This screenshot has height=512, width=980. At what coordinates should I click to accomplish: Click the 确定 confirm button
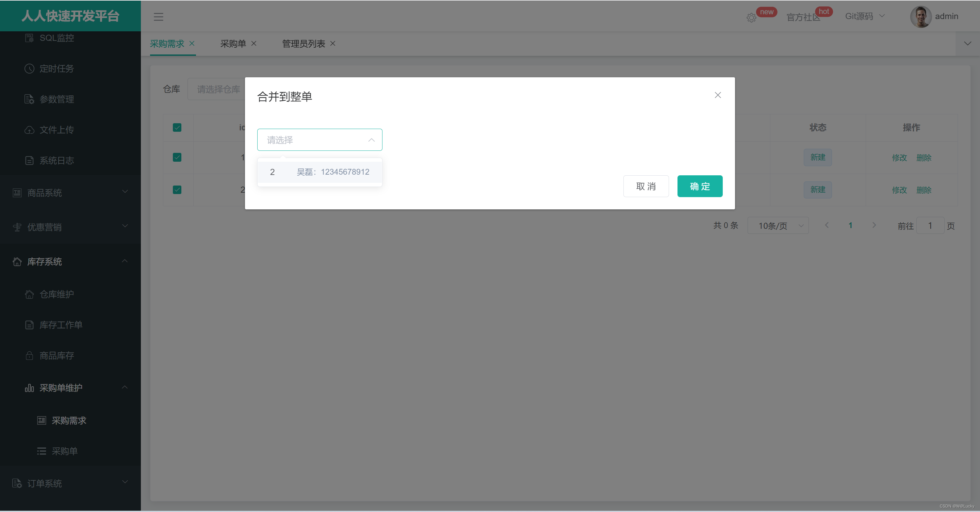click(700, 186)
